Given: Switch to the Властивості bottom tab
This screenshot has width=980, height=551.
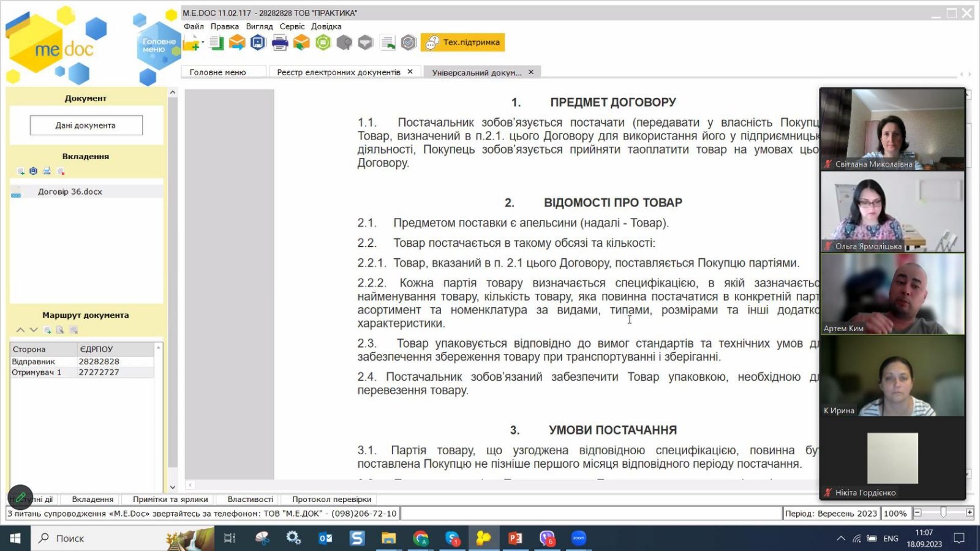Looking at the screenshot, I should pos(250,499).
